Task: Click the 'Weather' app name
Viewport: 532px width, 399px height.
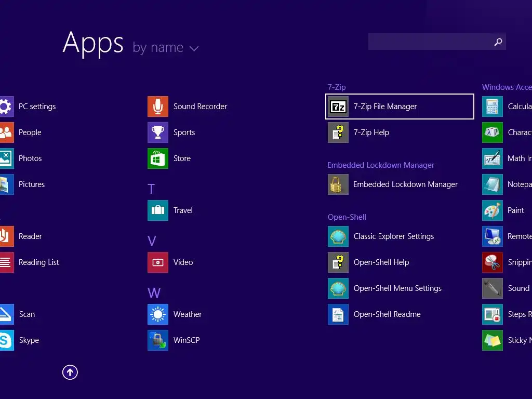Action: tap(188, 314)
